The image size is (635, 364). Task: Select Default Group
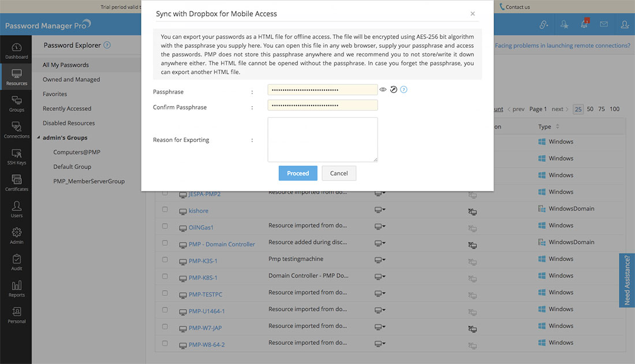(x=72, y=167)
